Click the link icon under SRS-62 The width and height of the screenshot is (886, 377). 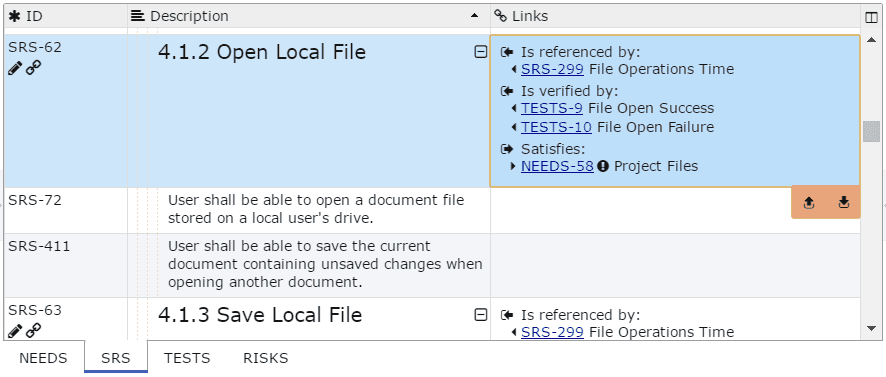click(34, 68)
